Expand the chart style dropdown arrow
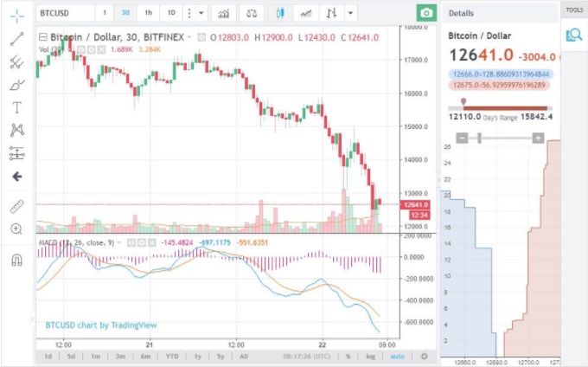588x367 pixels. (349, 13)
